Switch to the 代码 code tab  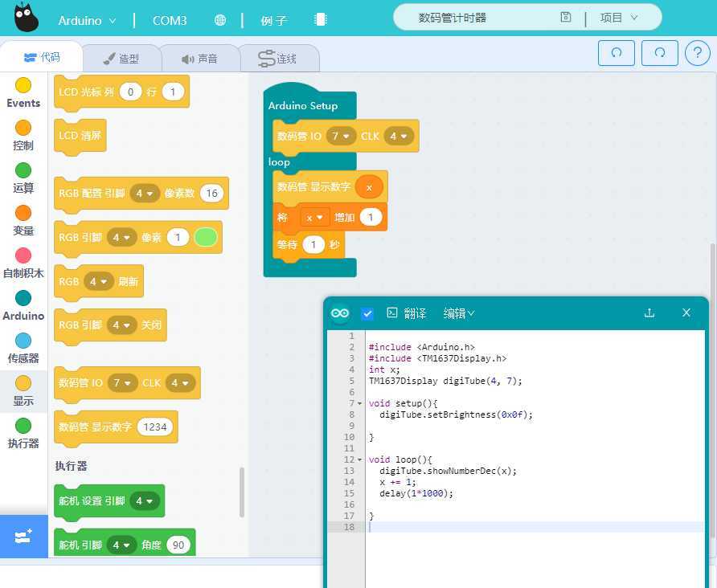[42, 57]
